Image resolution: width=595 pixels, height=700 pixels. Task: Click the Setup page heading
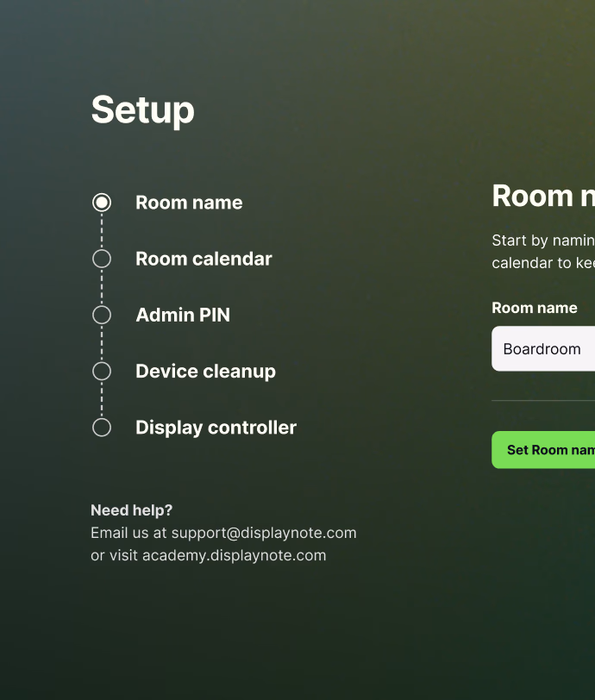(x=143, y=110)
